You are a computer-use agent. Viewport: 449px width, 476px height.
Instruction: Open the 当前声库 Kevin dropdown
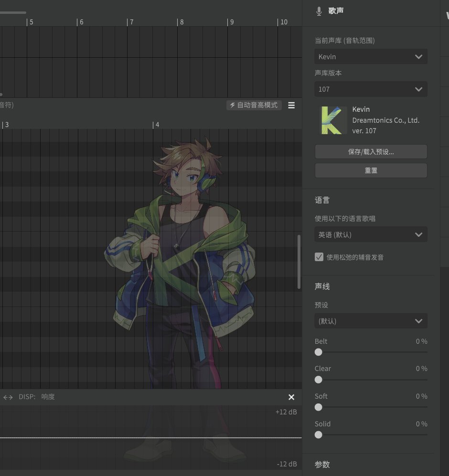pyautogui.click(x=371, y=56)
